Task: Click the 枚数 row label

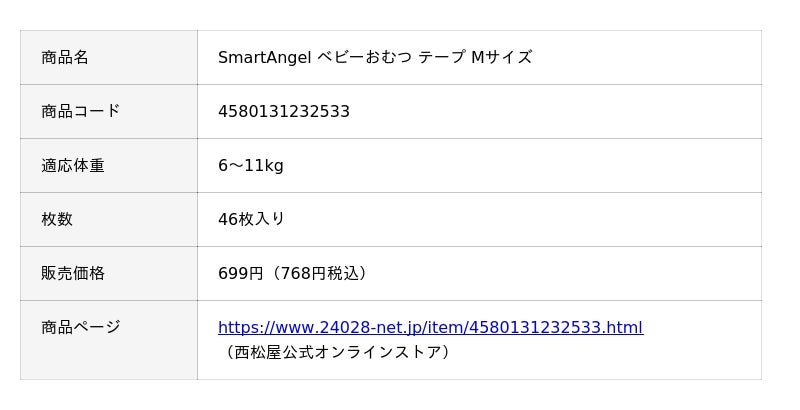Action: click(57, 219)
